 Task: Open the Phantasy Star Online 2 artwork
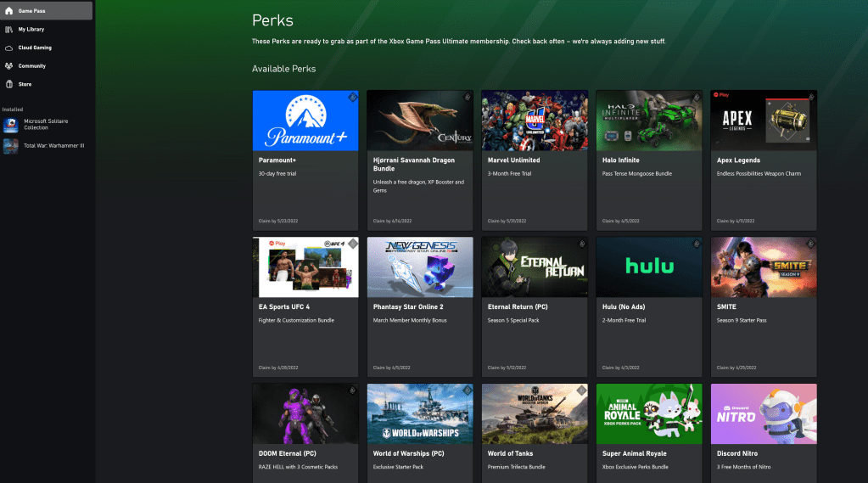point(420,267)
